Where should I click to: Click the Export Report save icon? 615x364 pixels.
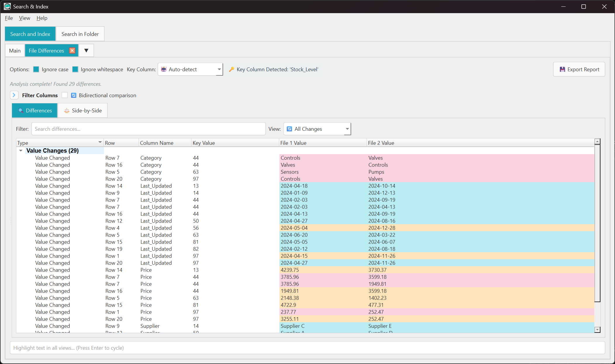[x=562, y=69]
